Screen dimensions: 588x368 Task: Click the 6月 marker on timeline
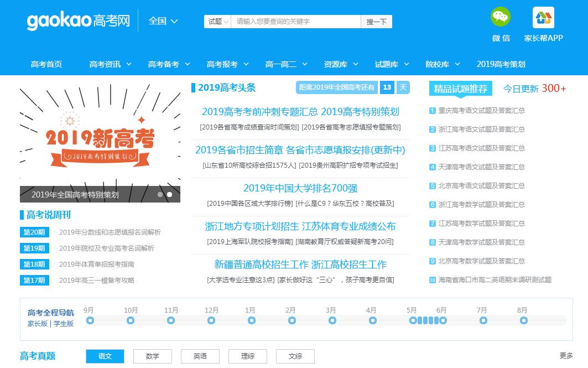pos(441,320)
